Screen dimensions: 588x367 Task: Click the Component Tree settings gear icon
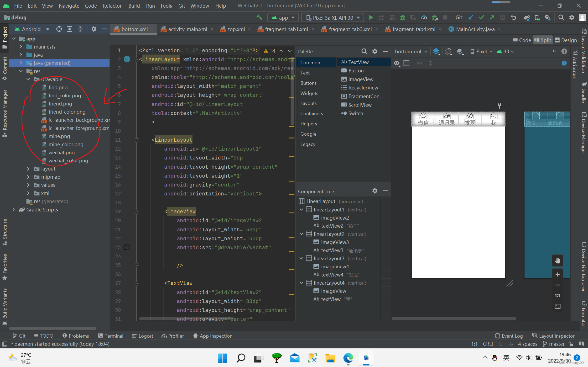(x=375, y=191)
